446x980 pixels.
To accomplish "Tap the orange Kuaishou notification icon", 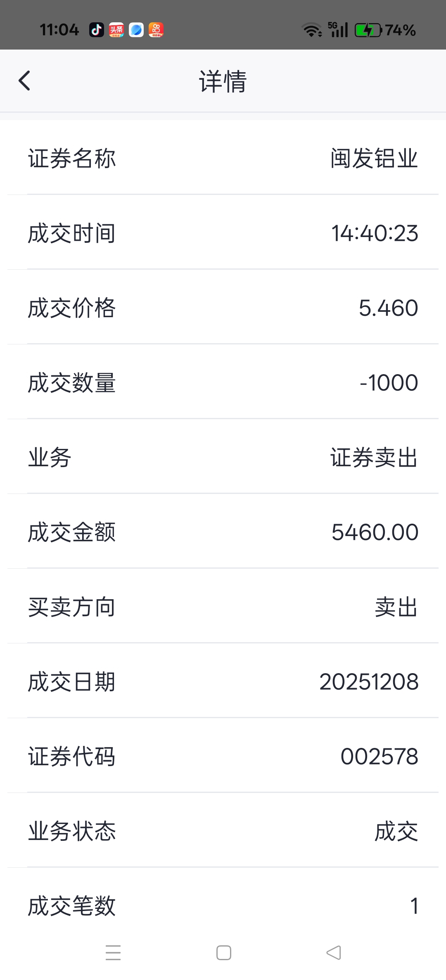I will pos(156,30).
